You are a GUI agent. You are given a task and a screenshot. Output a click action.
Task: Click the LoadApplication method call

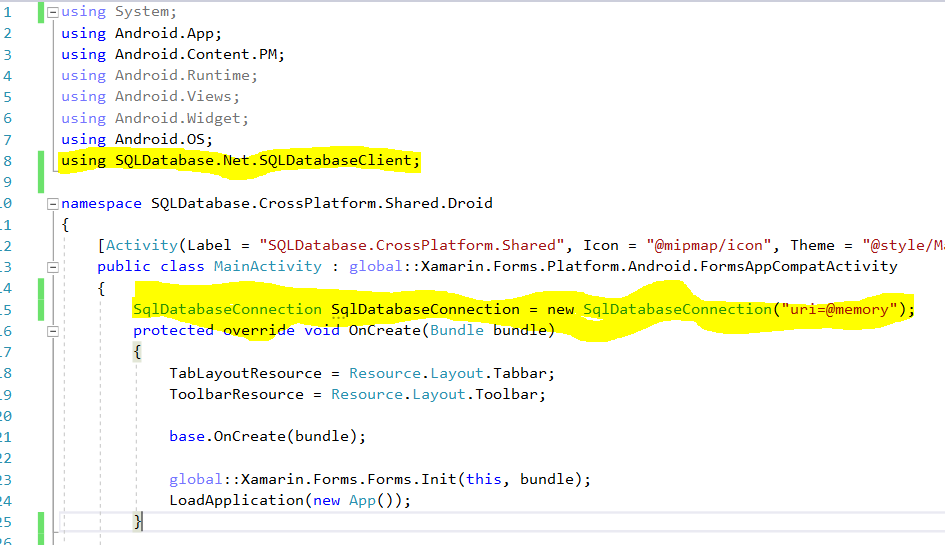pyautogui.click(x=236, y=500)
